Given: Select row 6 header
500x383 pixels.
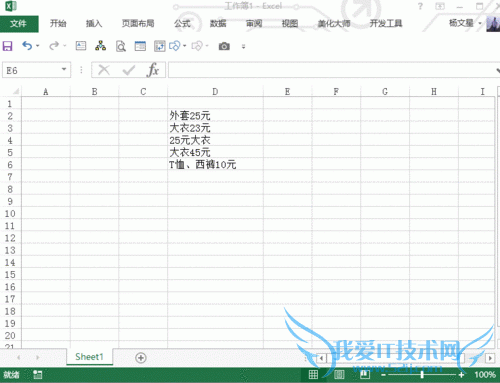Looking at the screenshot, I should click(10, 165).
